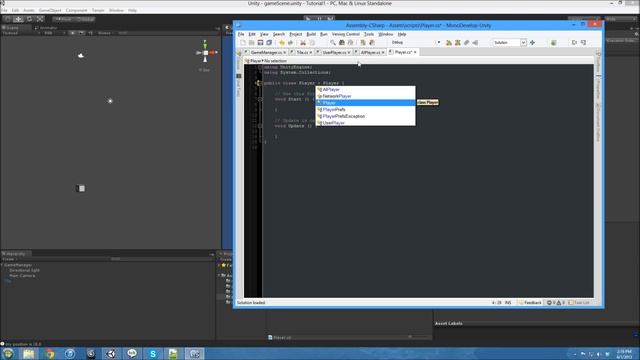
Task: Switch to the AIPlayer.cs tab
Action: click(x=370, y=53)
